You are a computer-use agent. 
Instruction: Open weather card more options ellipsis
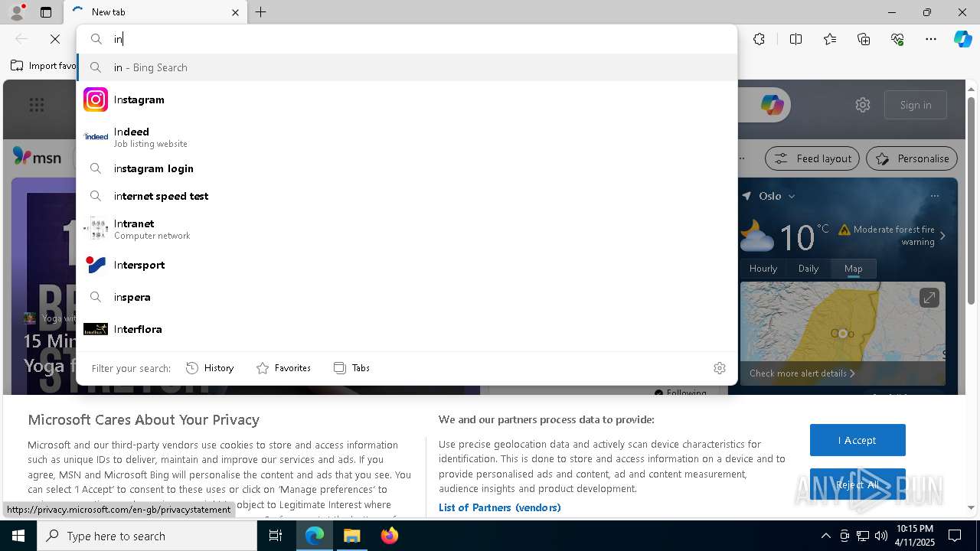coord(935,196)
